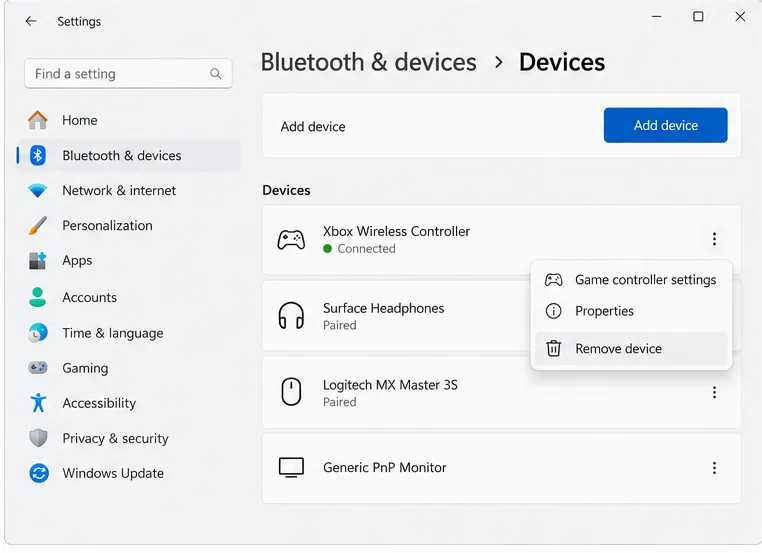Screen dimensions: 762x553
Task: Open Network & internet settings
Action: click(x=129, y=190)
